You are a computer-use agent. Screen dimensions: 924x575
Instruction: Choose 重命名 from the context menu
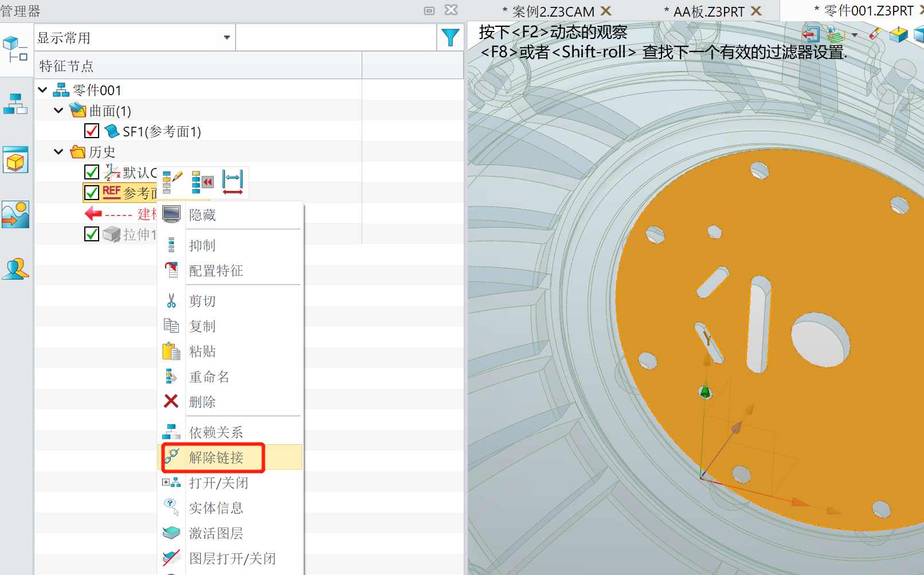pyautogui.click(x=230, y=377)
